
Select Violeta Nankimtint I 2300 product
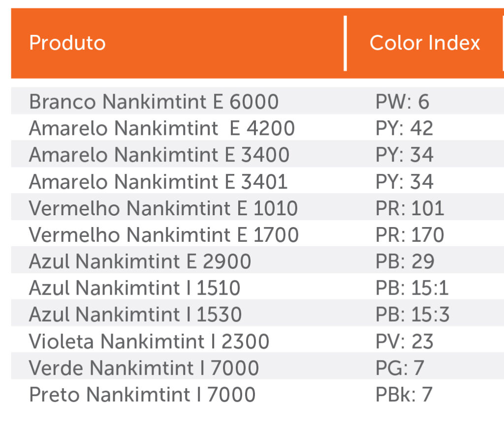point(149,341)
